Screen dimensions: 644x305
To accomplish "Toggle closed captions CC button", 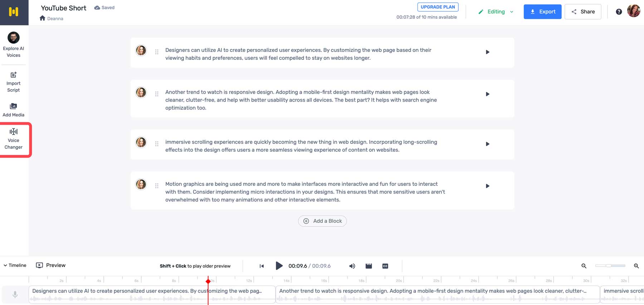I will click(385, 266).
